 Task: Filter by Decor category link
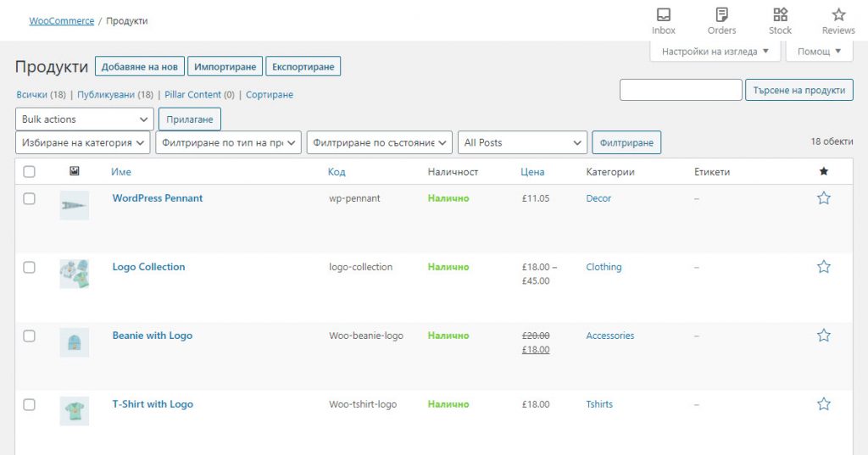[x=598, y=198]
